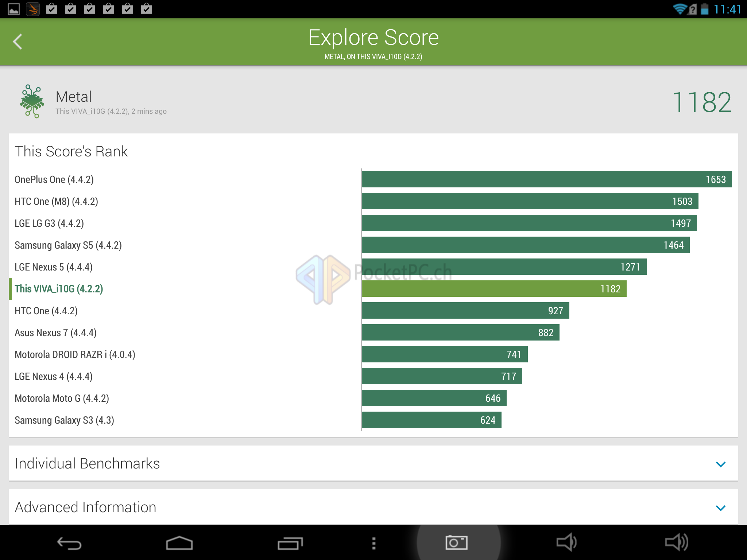Lower volume with the volume down icon
This screenshot has width=747, height=560.
pyautogui.click(x=566, y=542)
